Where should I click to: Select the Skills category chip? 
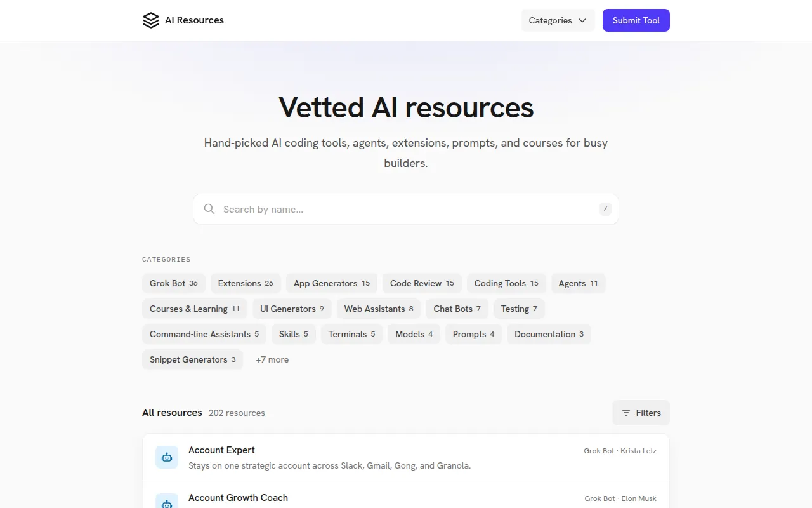point(294,334)
